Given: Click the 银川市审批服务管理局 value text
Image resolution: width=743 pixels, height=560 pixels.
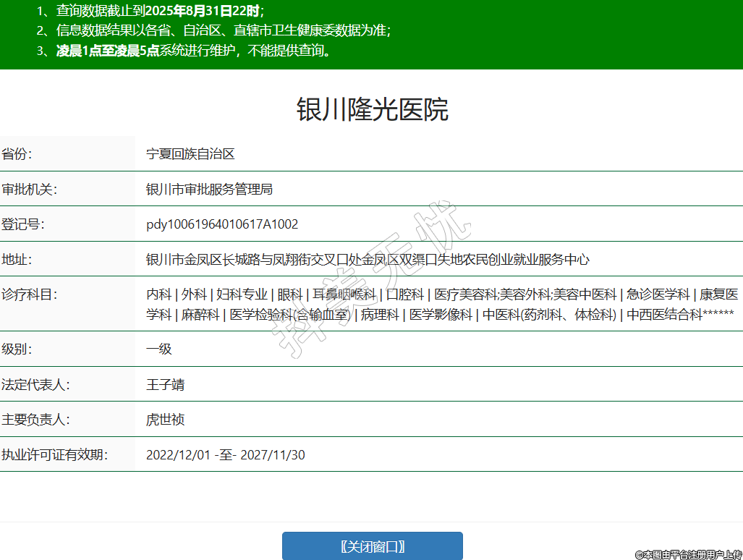Looking at the screenshot, I should (209, 190).
